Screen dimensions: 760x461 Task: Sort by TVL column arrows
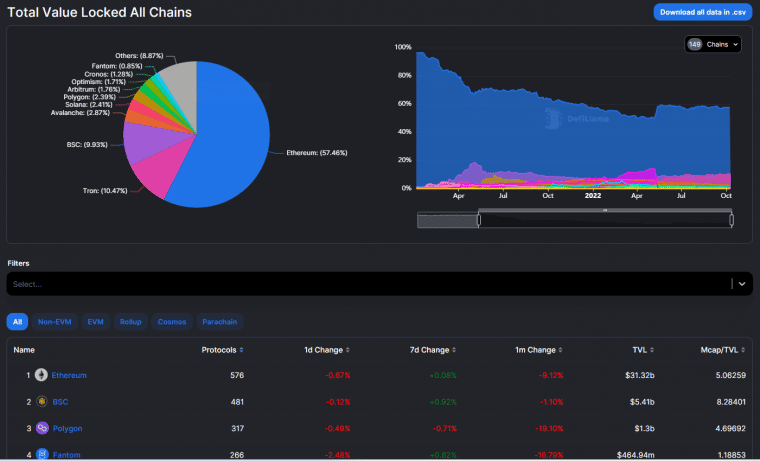(x=652, y=350)
